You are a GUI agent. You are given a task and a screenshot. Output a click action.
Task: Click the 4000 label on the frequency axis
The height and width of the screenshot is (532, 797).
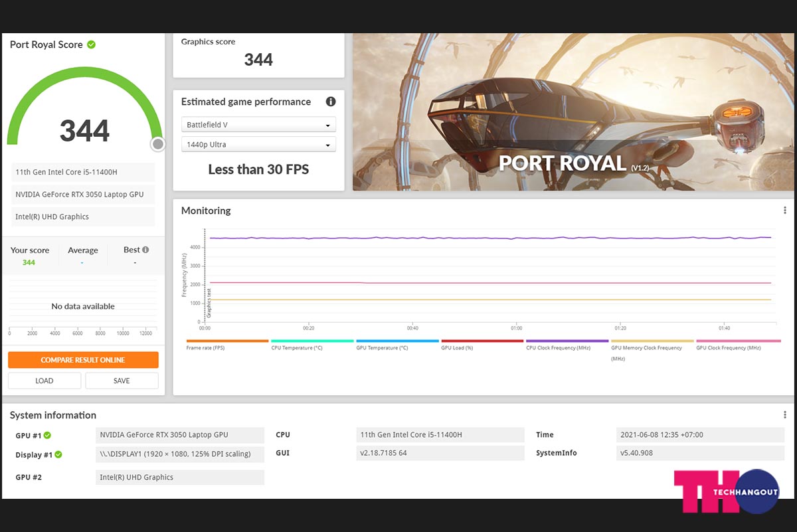195,247
